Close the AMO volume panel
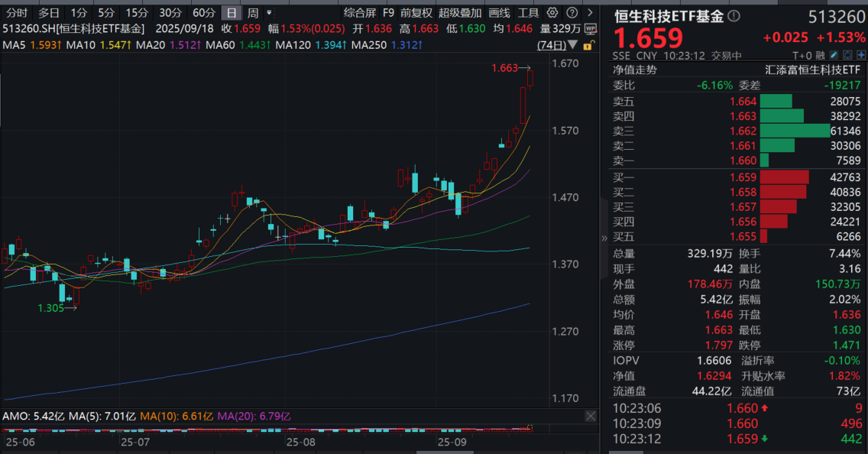Viewport: 868px width, 454px height. (x=591, y=416)
